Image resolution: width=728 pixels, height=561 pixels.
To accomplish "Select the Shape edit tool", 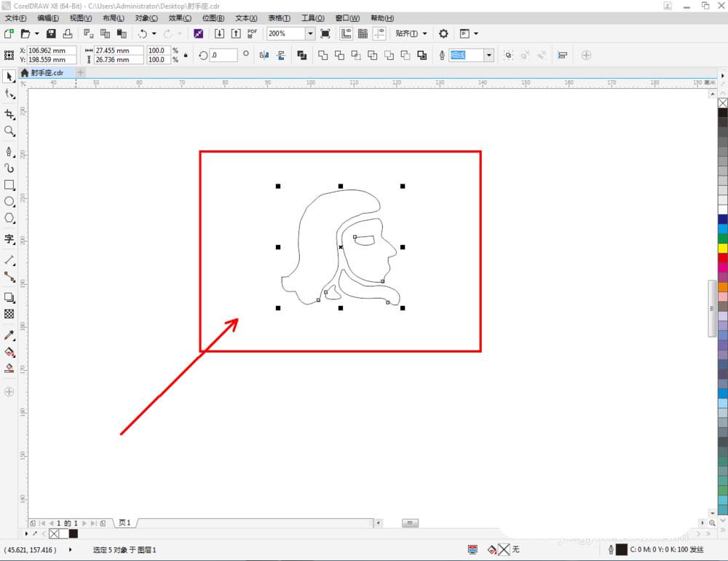I will (x=9, y=95).
